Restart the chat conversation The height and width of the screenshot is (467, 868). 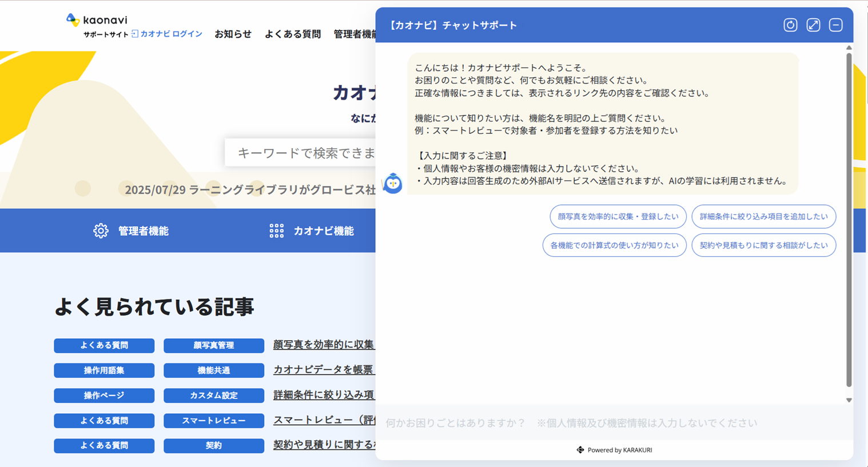coord(790,25)
